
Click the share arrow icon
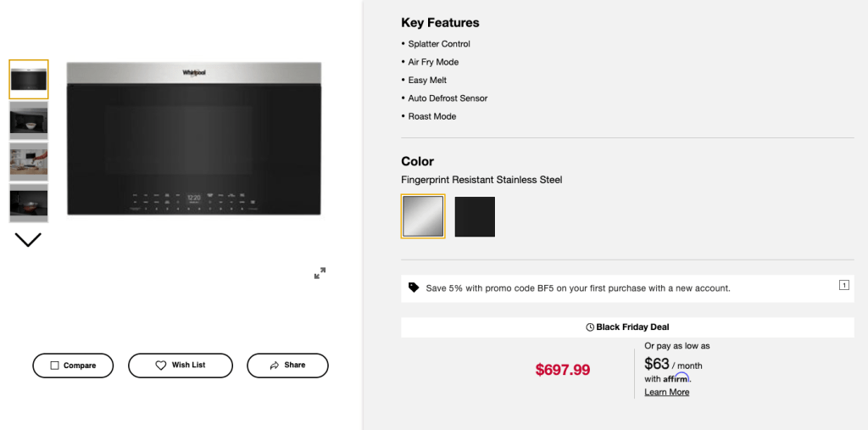[x=275, y=366]
